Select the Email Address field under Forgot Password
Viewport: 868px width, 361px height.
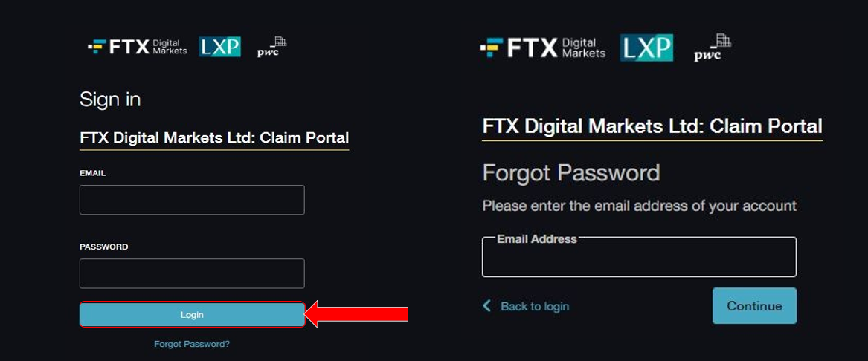point(639,258)
